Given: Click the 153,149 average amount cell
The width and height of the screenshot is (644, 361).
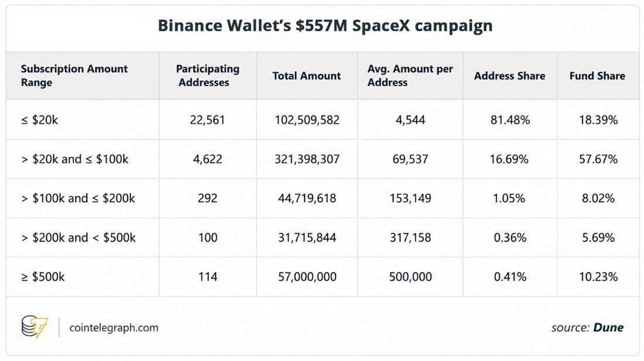Looking at the screenshot, I should tap(410, 198).
